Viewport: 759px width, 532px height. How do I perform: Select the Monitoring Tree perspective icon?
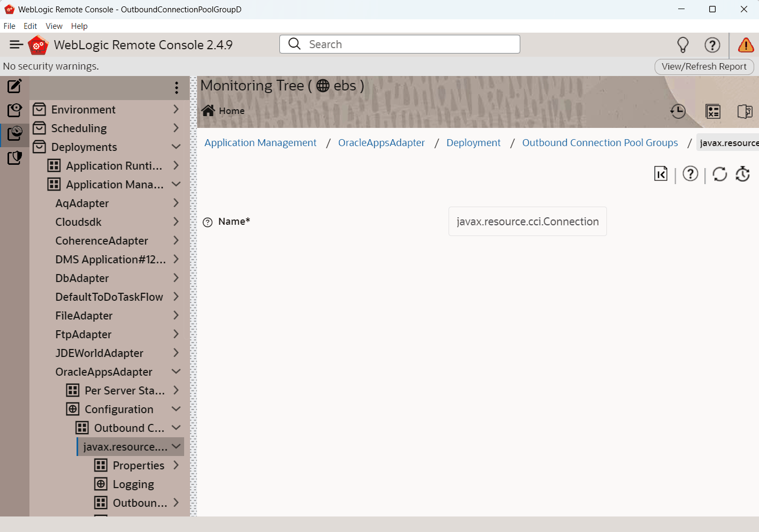(x=14, y=133)
